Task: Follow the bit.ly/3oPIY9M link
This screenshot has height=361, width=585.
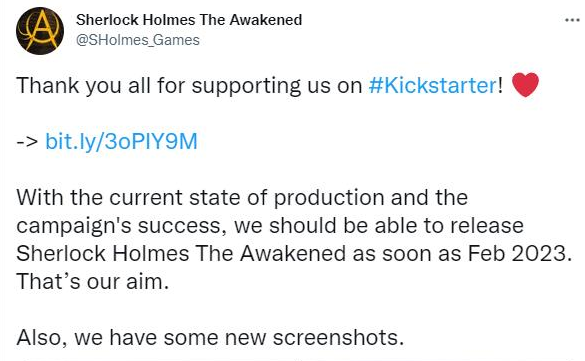Action: [121, 142]
